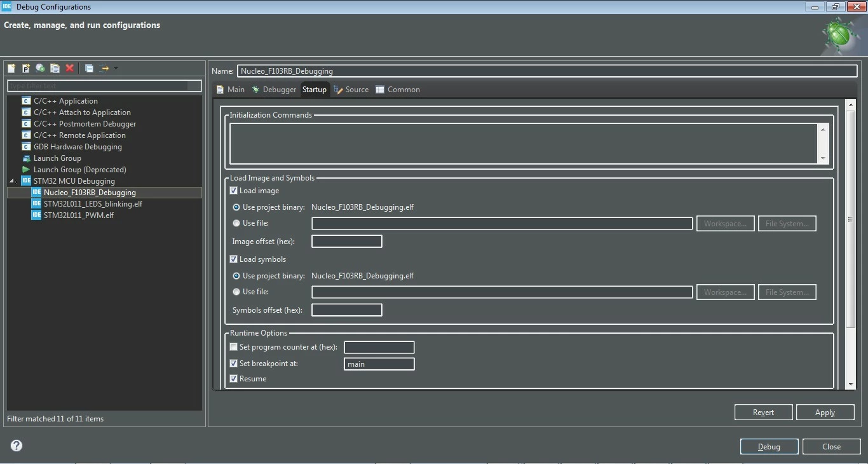Collapse all configurations in the tree
The height and width of the screenshot is (464, 868).
coord(89,68)
